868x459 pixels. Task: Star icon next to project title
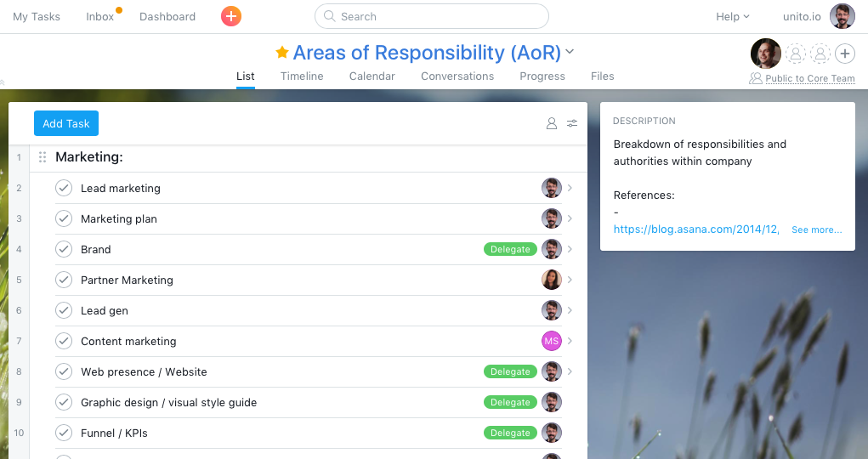[x=282, y=53]
